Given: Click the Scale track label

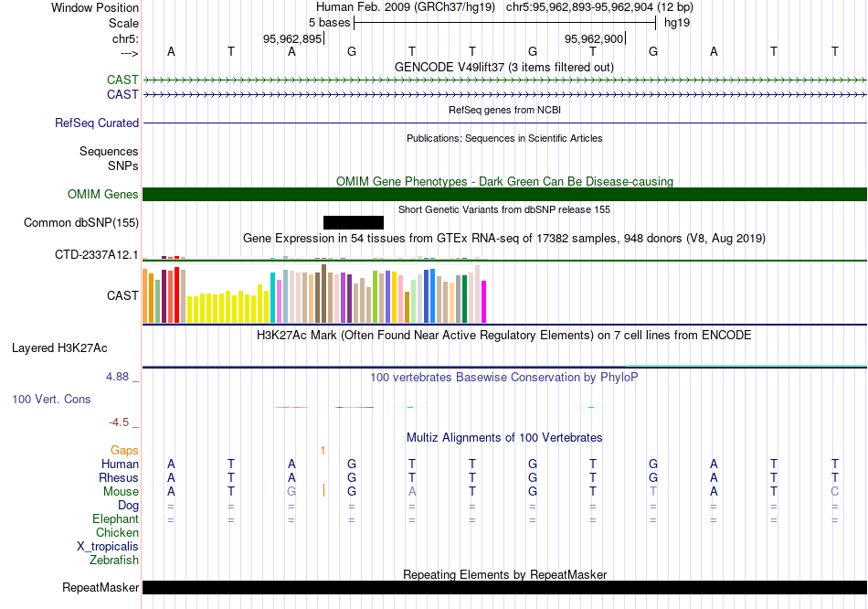Looking at the screenshot, I should (x=123, y=23).
